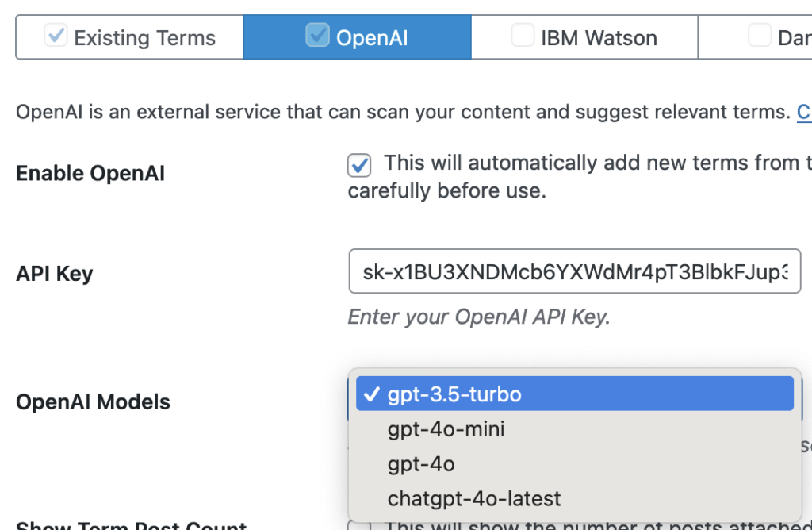The height and width of the screenshot is (530, 812).
Task: Open the IBM Watson tab
Action: pyautogui.click(x=584, y=37)
